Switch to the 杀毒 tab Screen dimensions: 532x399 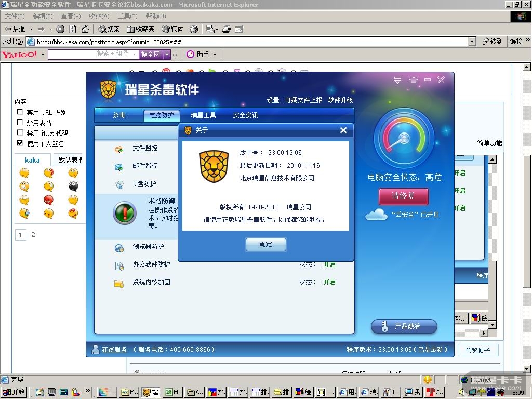[x=119, y=115]
